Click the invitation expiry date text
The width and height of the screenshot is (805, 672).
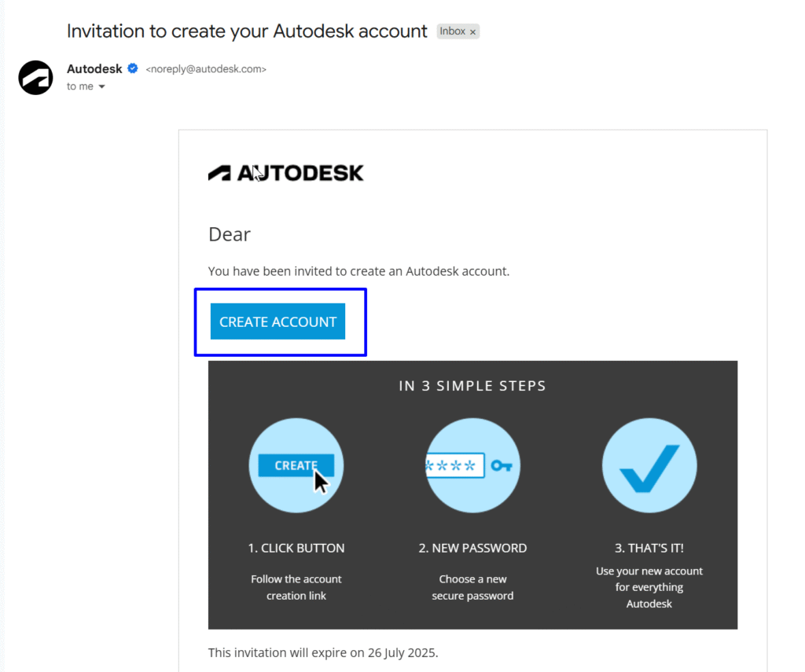pos(323,653)
